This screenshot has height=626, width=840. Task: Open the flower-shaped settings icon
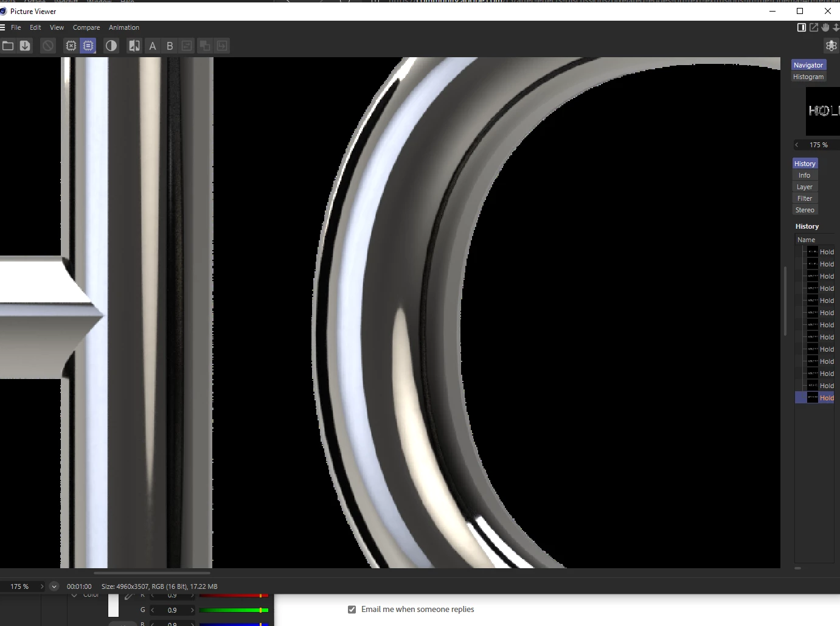coord(831,46)
